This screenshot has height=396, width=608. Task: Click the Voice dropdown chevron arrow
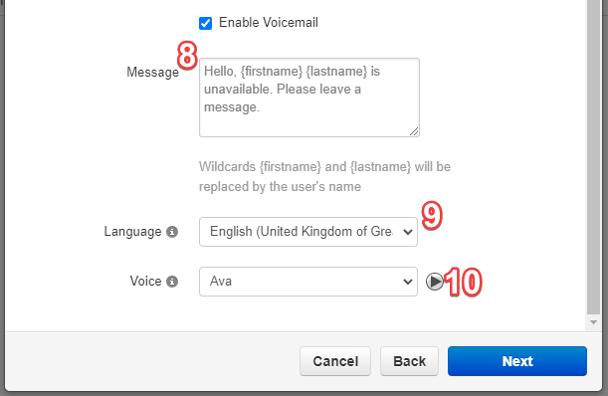pos(407,282)
